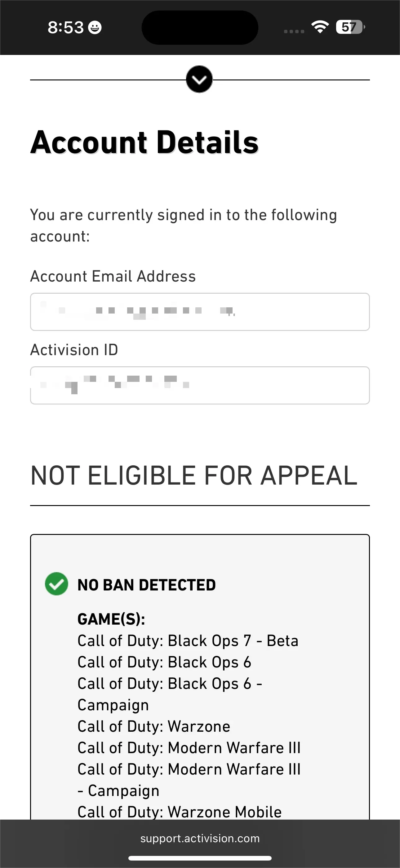Click the NO BAN DETECTED status text
The height and width of the screenshot is (868, 400).
coord(146,585)
